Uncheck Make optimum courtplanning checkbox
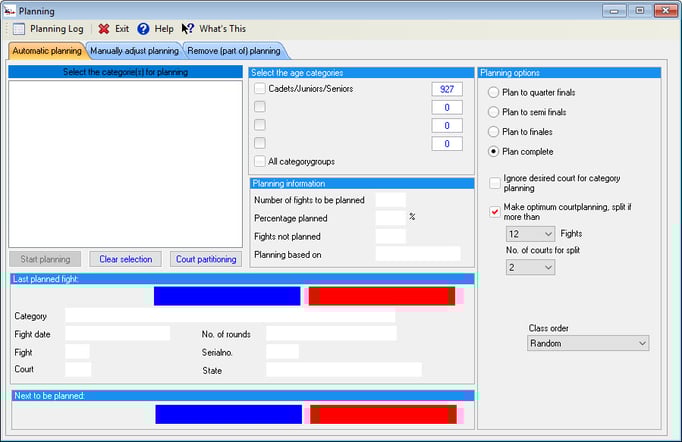The height and width of the screenshot is (442, 682). 495,211
